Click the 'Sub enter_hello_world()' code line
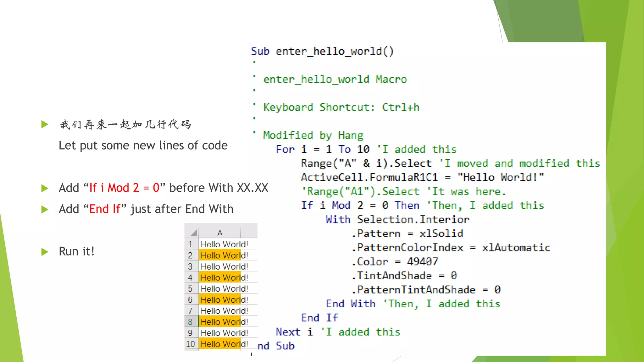Viewport: 644px width, 362px height. tap(322, 51)
